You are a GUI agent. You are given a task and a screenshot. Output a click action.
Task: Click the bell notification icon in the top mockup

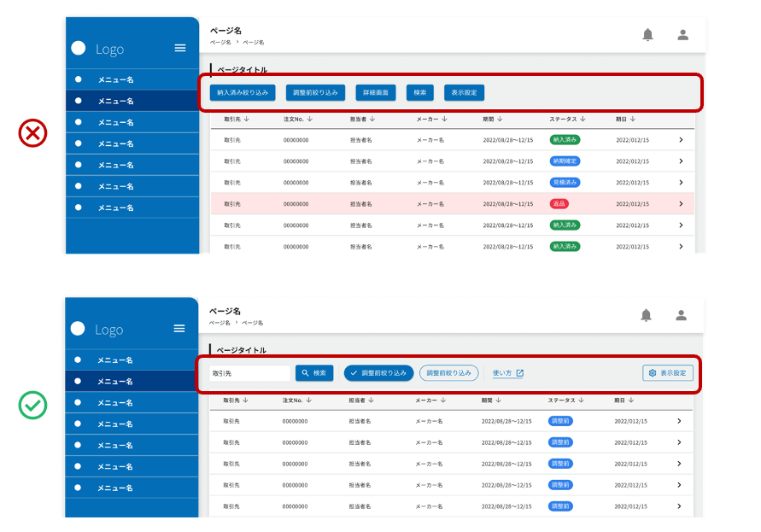click(647, 35)
